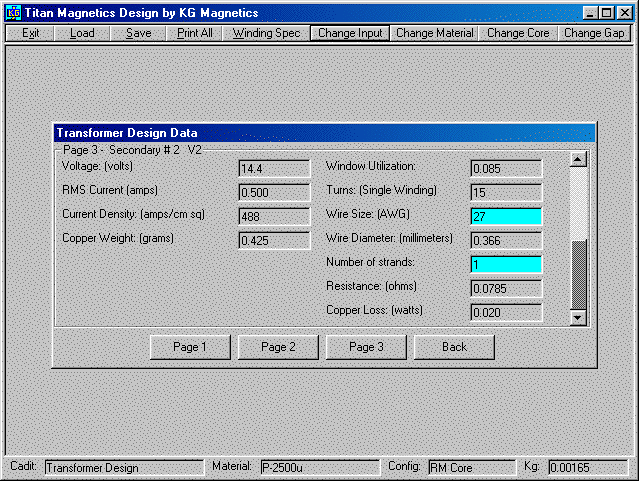Select Change Gap in the toolbar
This screenshot has height=481, width=639.
[594, 33]
